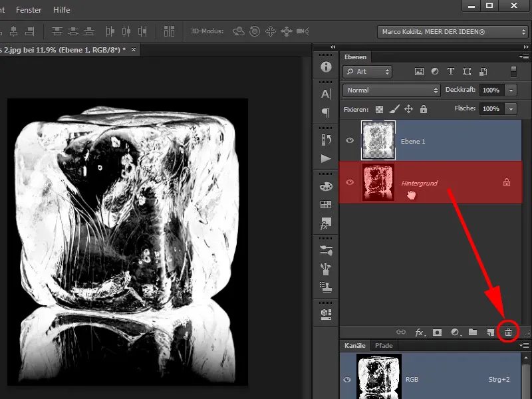Switch to the Ebenen tab

coord(355,57)
